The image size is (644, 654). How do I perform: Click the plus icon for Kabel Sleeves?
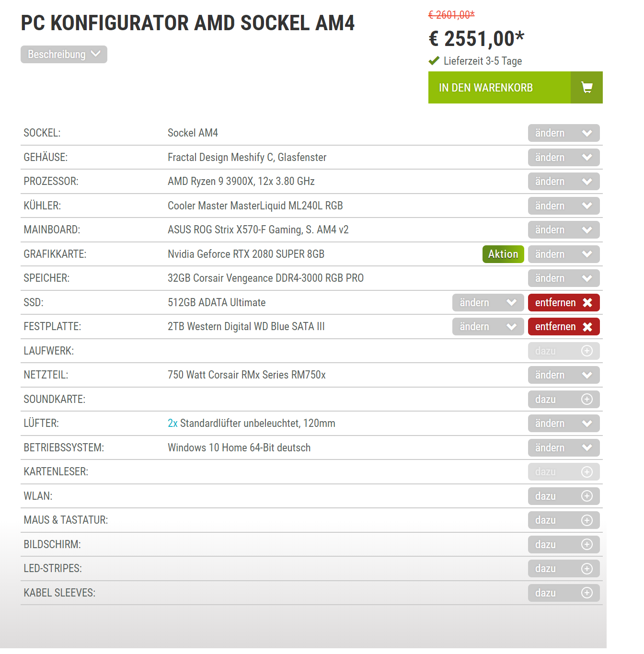(587, 593)
